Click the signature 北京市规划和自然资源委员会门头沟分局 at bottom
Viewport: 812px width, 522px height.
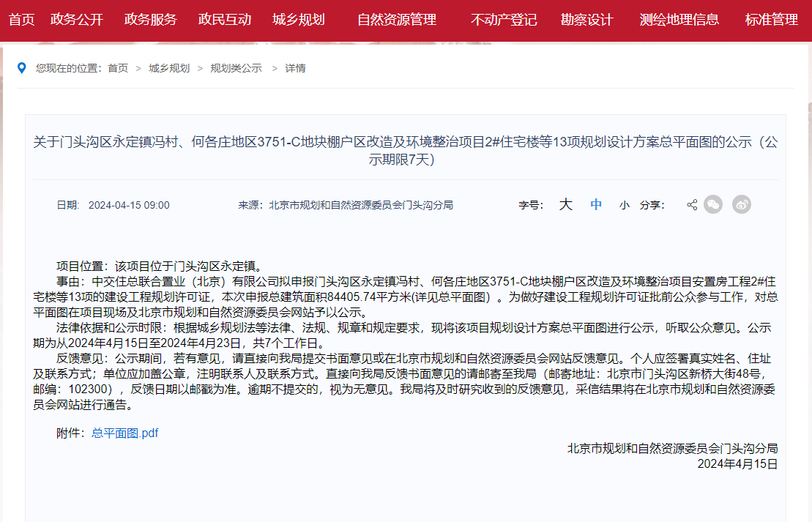(672, 449)
